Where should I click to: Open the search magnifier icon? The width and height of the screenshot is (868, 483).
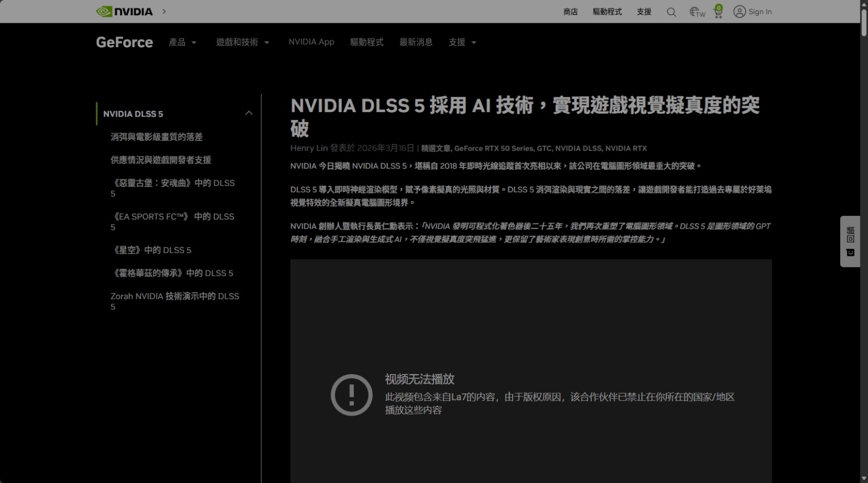coord(671,12)
